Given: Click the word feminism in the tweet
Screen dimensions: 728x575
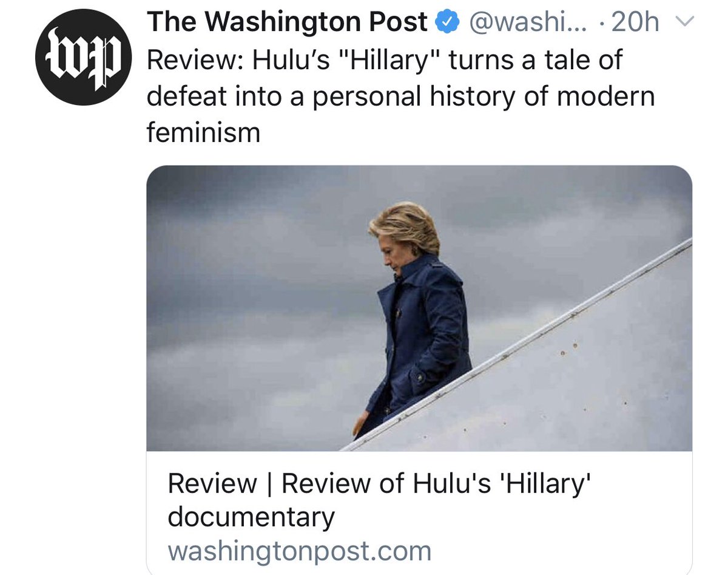Looking at the screenshot, I should [x=203, y=132].
